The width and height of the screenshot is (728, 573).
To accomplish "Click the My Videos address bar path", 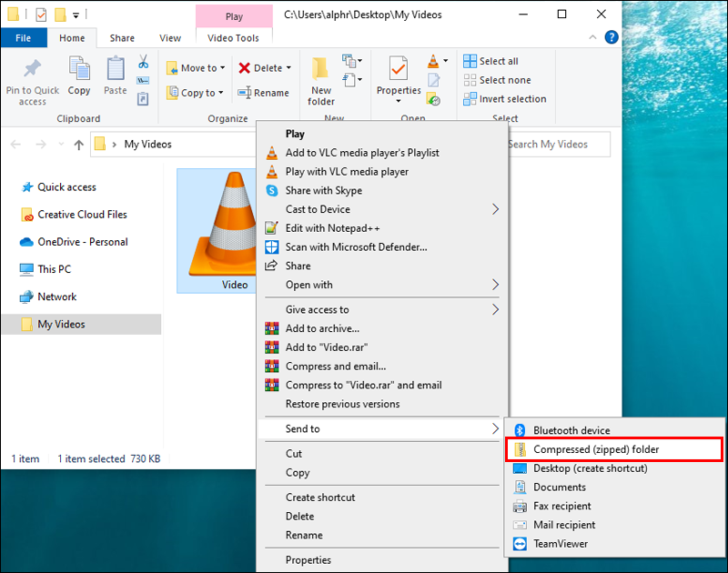I will click(x=147, y=145).
